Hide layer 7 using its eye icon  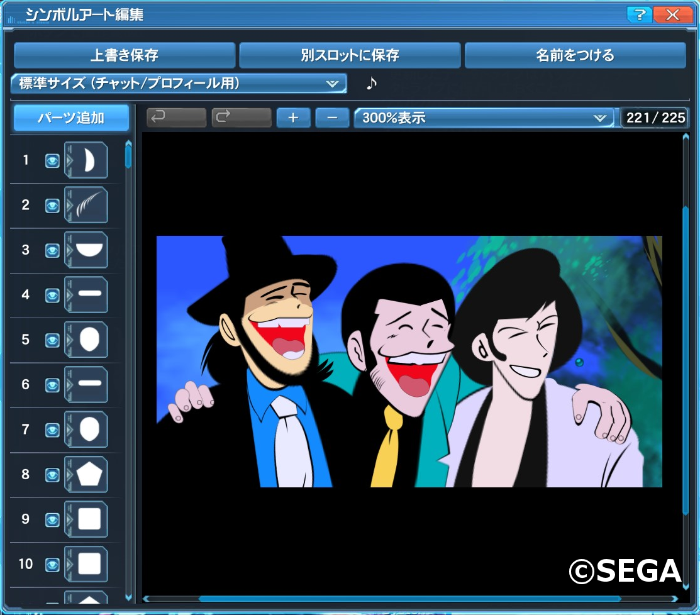click(52, 430)
